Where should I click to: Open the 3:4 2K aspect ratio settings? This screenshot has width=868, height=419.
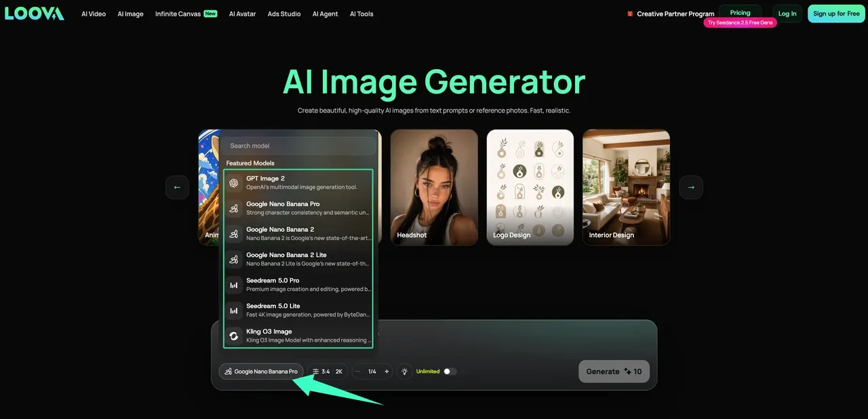328,372
